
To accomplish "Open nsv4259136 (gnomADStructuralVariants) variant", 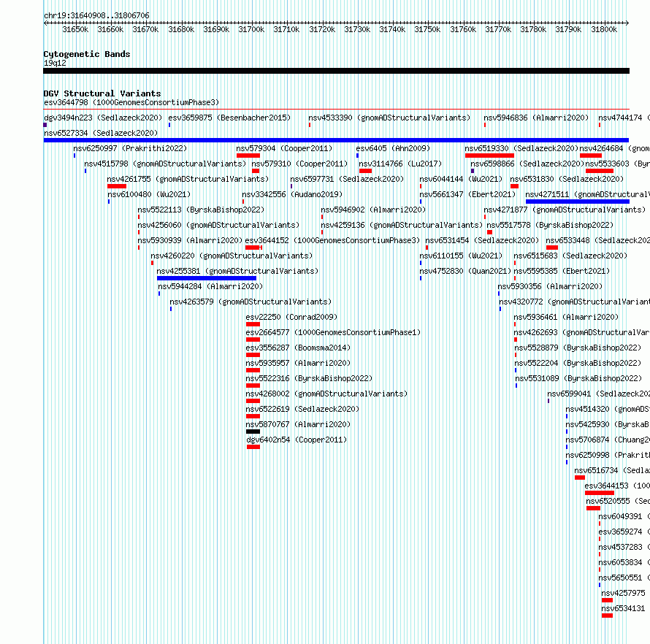I will [x=402, y=225].
